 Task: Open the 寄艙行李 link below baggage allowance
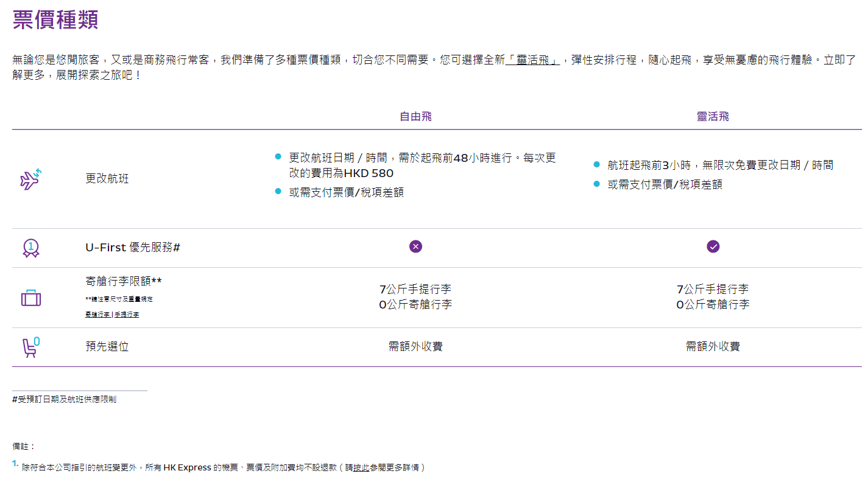click(x=97, y=315)
